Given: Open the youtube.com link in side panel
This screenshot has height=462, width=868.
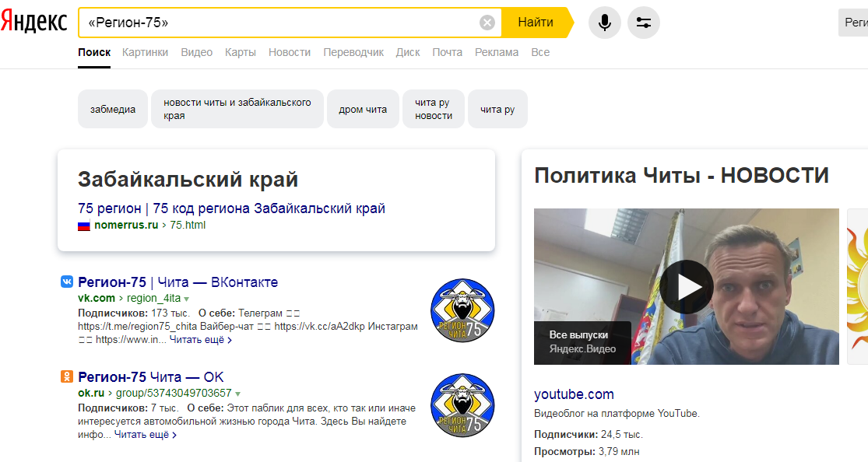Looking at the screenshot, I should tap(574, 394).
